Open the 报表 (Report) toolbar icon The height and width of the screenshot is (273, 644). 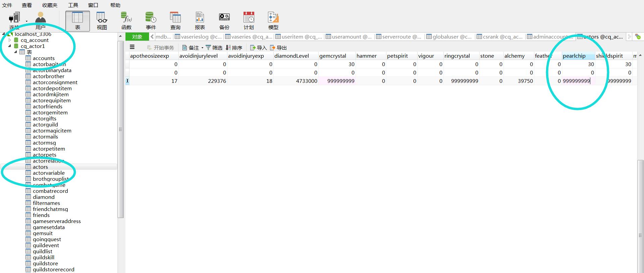pos(200,20)
